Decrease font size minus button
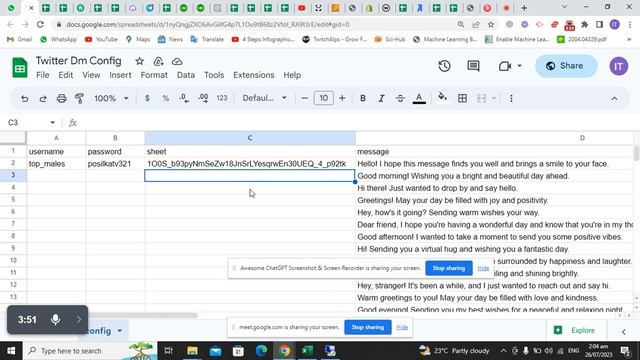The width and height of the screenshot is (640, 360). [x=304, y=98]
